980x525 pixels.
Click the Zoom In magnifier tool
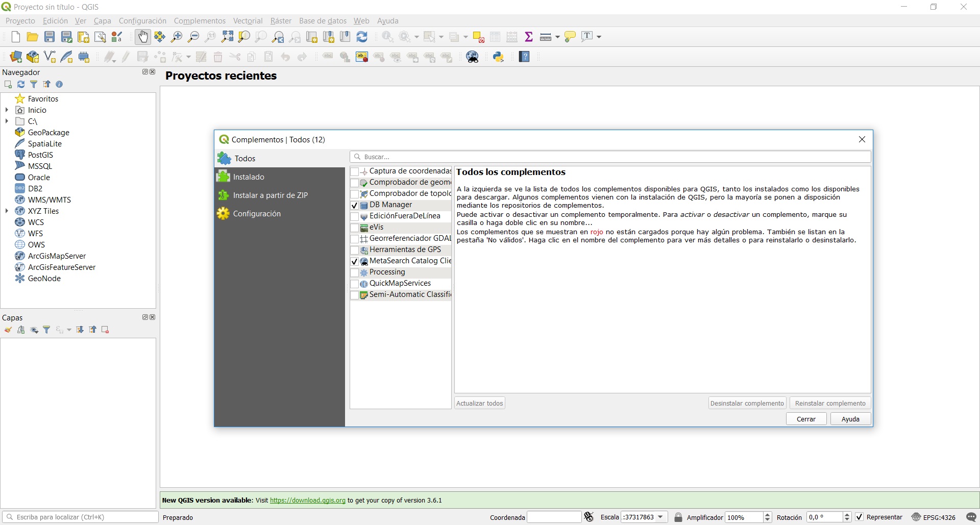[177, 37]
